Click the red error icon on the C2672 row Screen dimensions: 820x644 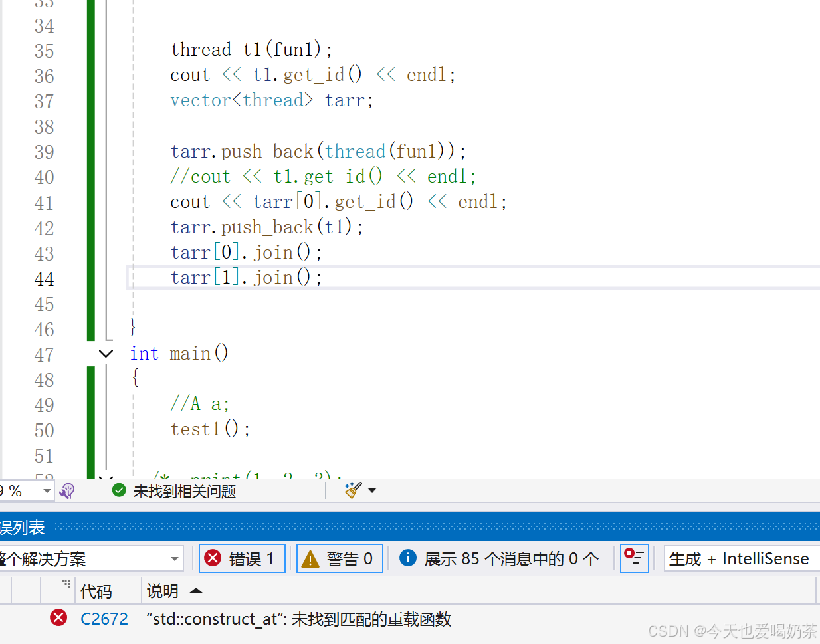pyautogui.click(x=58, y=618)
